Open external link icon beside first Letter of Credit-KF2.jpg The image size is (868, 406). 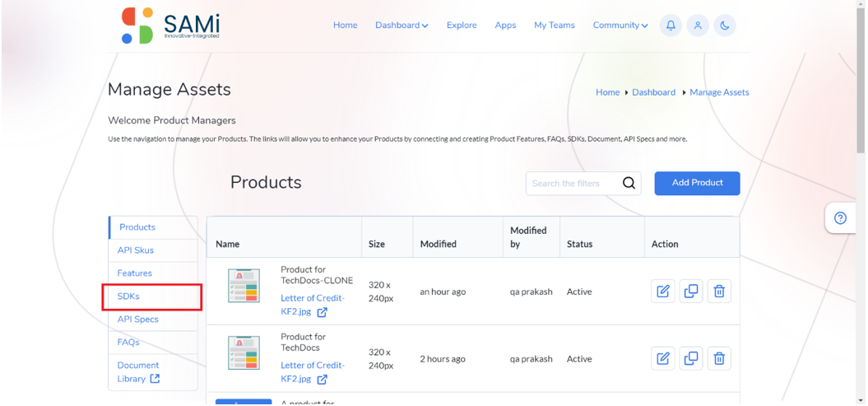[323, 312]
